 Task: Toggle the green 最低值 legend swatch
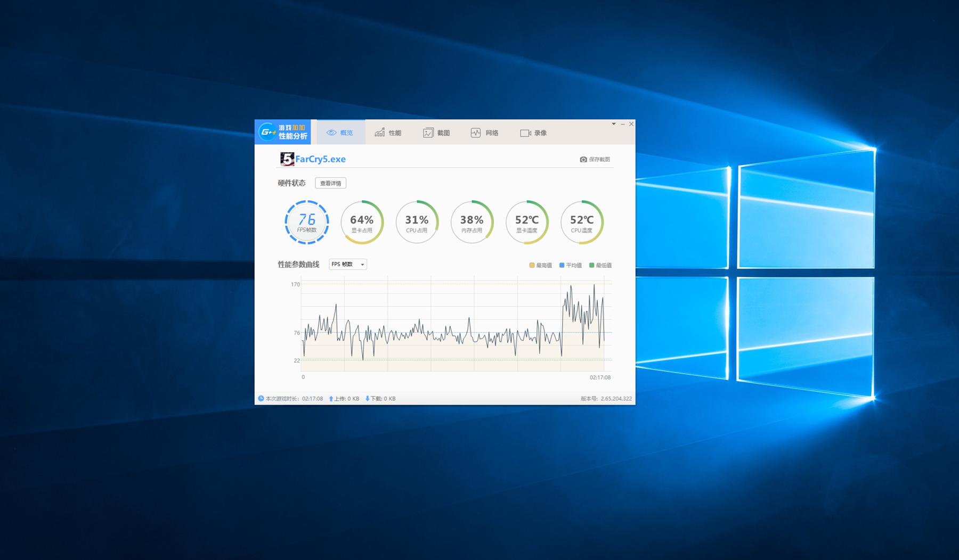591,265
